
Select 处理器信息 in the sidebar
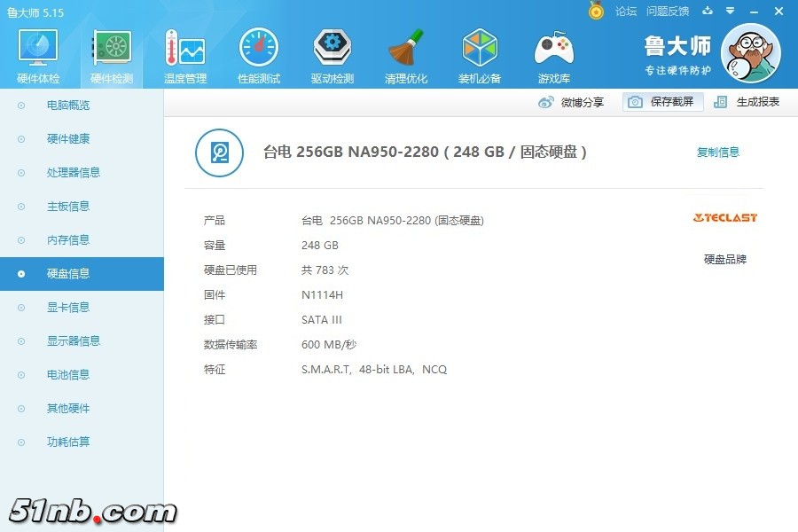(74, 173)
